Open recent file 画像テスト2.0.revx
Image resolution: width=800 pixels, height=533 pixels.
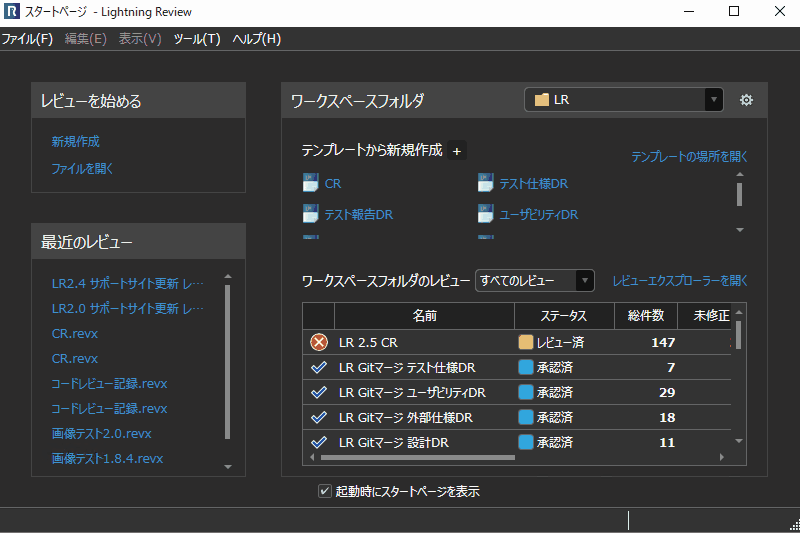pos(102,434)
